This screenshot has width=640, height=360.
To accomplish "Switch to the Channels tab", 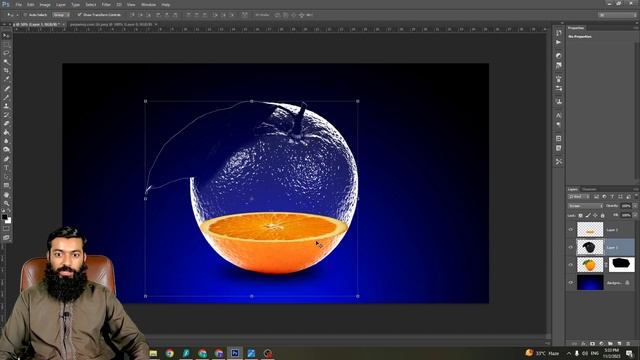I will 589,189.
